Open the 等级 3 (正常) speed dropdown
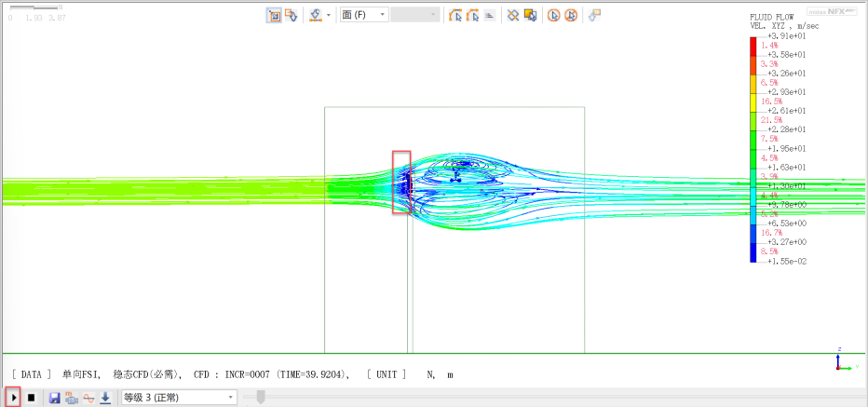Image resolution: width=868 pixels, height=407 pixels. (x=179, y=398)
